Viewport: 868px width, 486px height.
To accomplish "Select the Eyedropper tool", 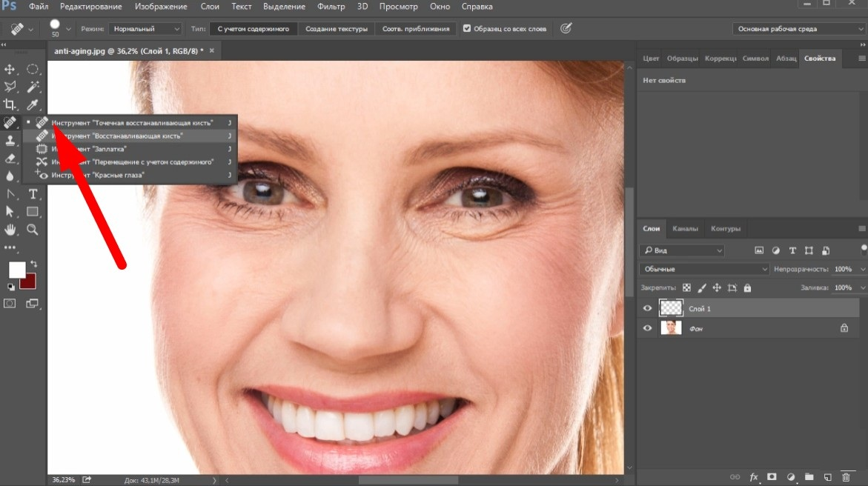I will [x=33, y=104].
